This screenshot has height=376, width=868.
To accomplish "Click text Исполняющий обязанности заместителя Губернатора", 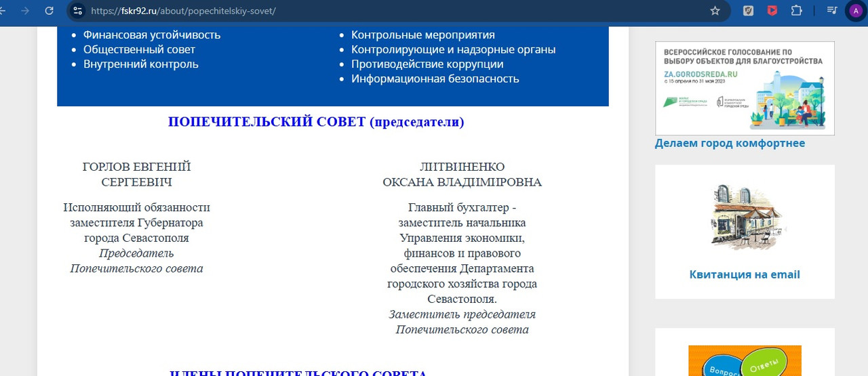I will click(x=136, y=215).
